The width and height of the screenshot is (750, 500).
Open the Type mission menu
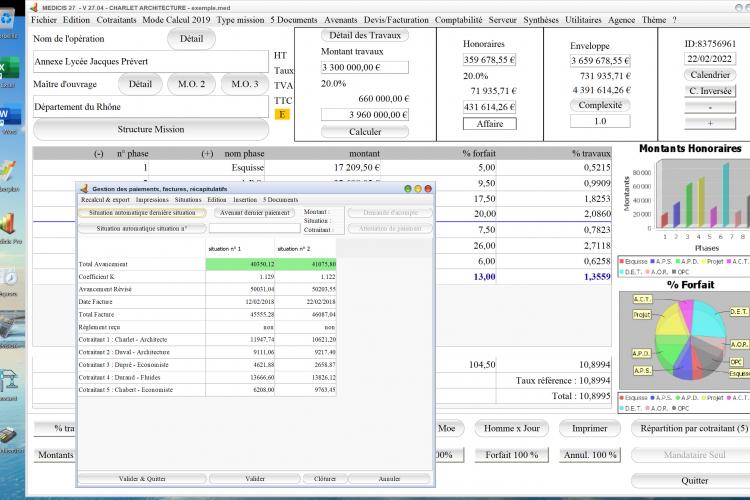pos(240,20)
